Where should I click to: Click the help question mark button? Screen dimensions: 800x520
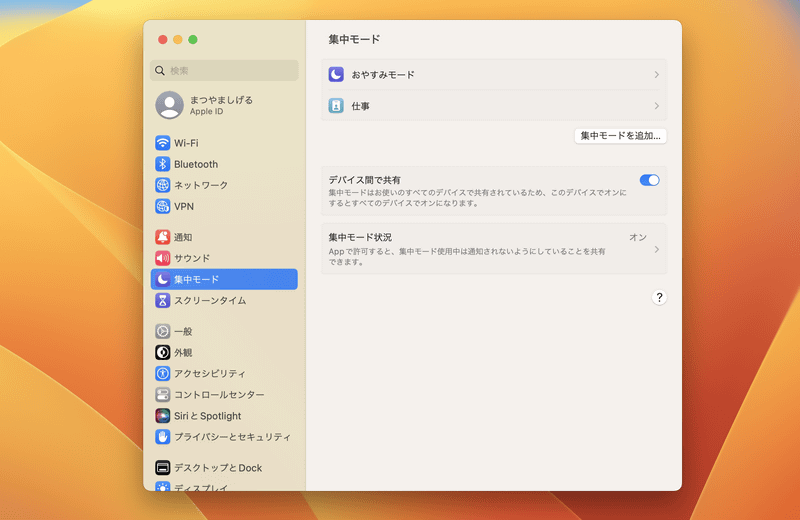tap(659, 298)
